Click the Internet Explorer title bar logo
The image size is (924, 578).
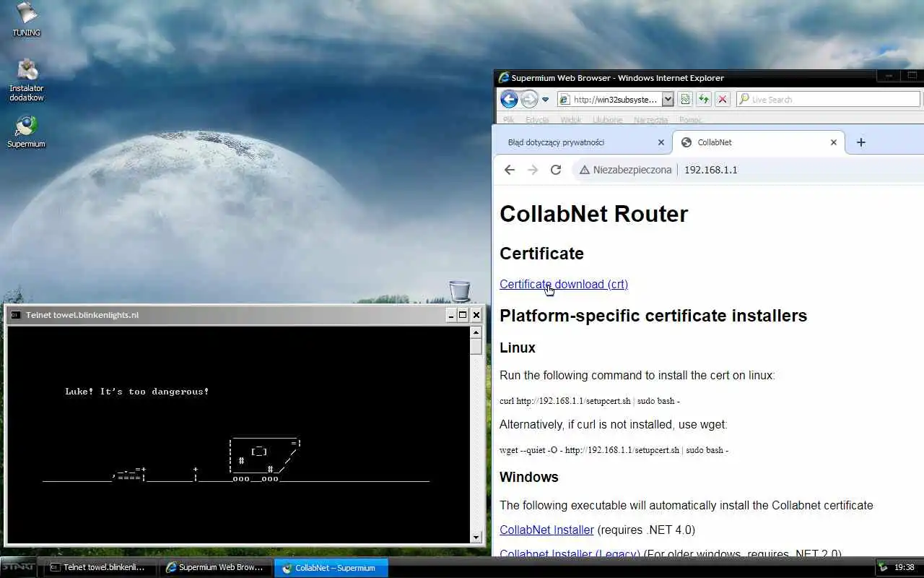click(x=504, y=77)
